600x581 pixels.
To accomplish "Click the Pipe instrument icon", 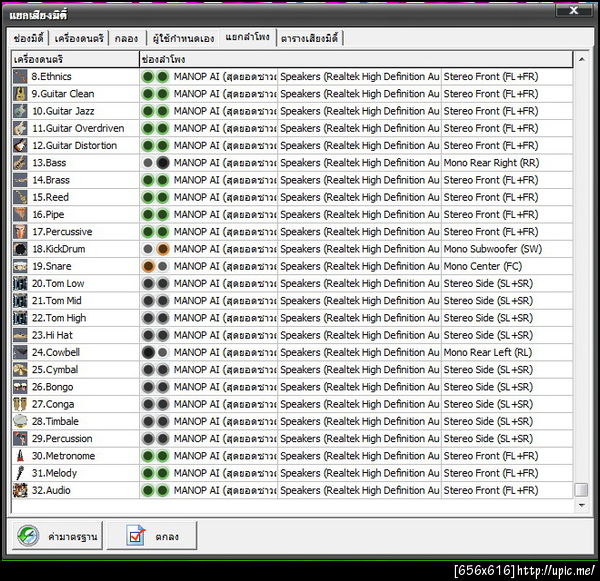I will [x=20, y=214].
